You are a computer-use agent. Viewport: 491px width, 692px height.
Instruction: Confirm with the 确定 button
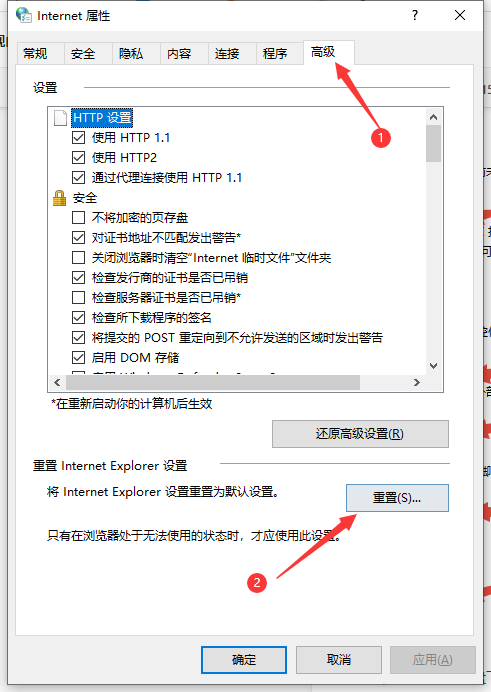244,660
